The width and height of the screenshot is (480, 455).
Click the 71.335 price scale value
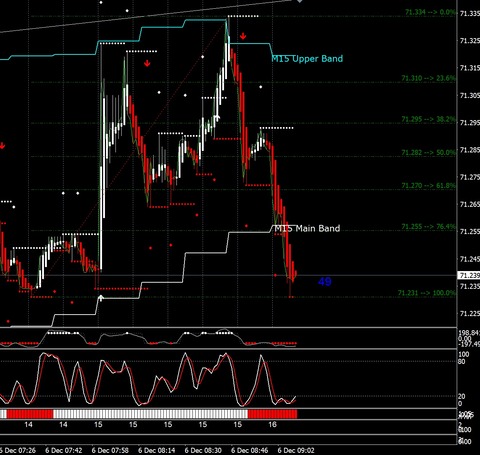point(470,14)
